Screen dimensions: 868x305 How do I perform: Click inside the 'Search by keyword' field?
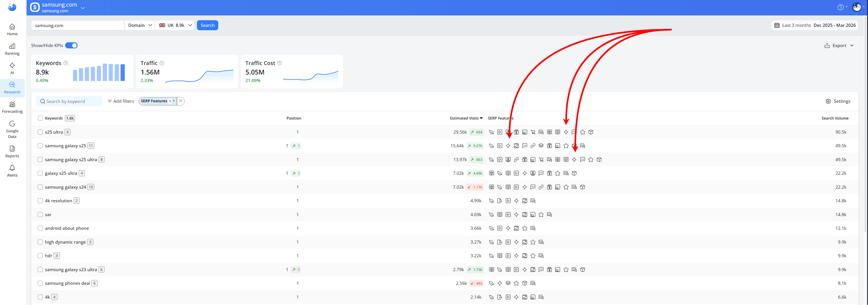[69, 101]
